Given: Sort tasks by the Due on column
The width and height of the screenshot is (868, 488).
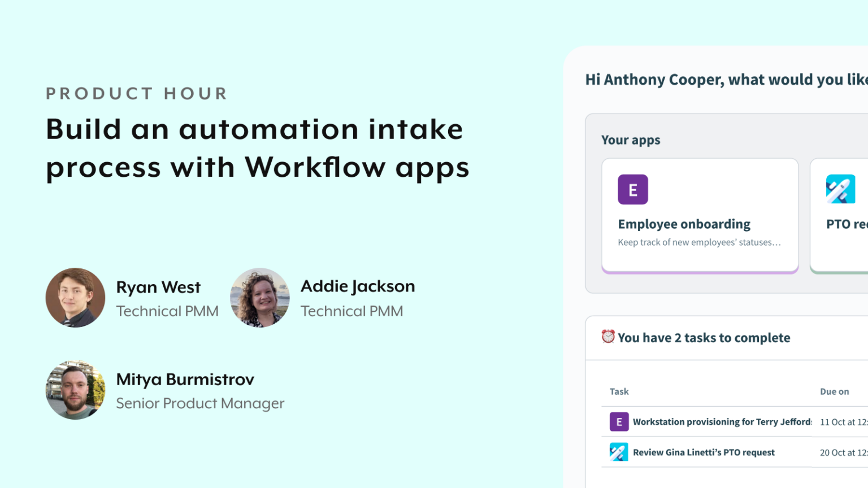Looking at the screenshot, I should pos(835,391).
